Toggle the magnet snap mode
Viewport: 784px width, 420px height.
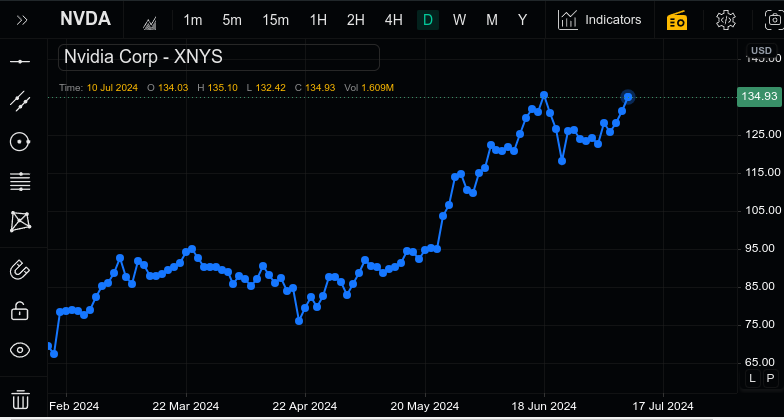pos(20,270)
